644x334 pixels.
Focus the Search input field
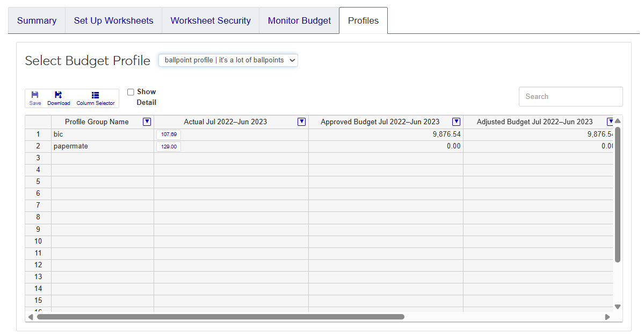570,97
